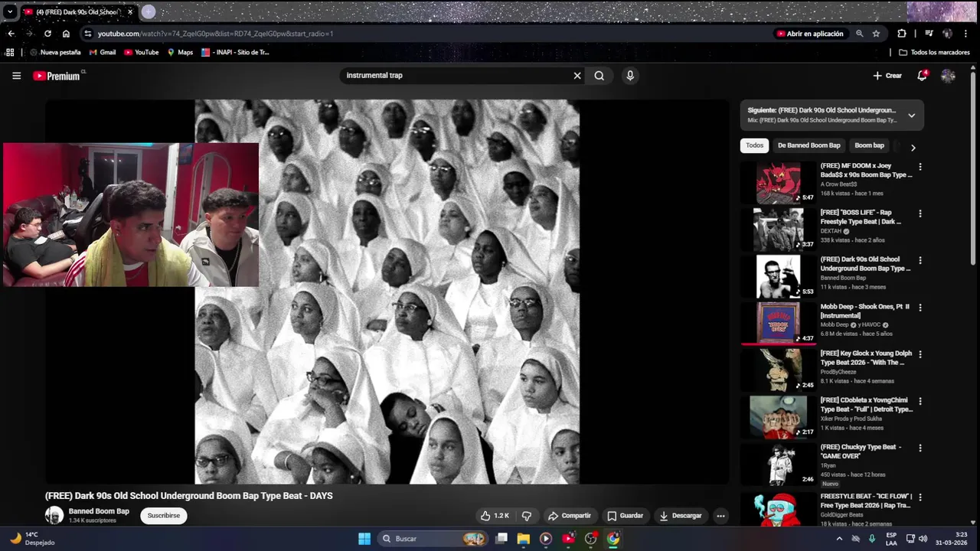Open the Banned Boom Bap channel name
980x551 pixels.
pyautogui.click(x=99, y=511)
